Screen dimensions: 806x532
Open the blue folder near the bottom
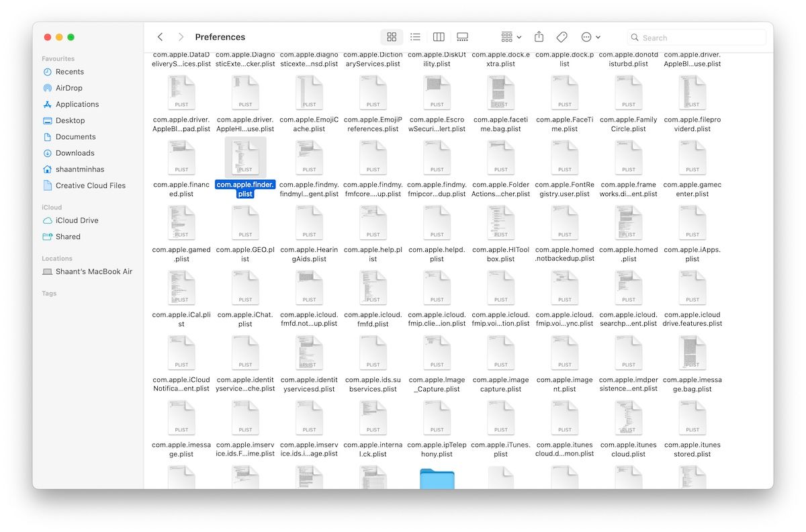[437, 478]
